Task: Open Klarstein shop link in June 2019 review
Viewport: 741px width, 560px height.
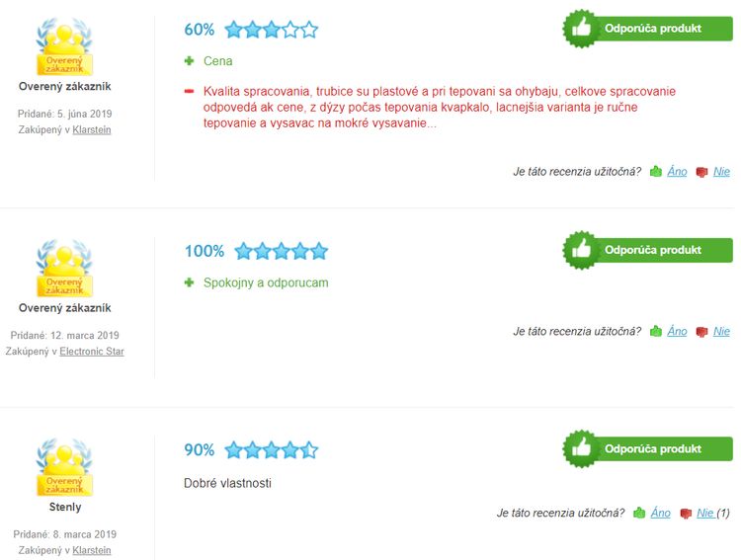Action: pyautogui.click(x=92, y=129)
